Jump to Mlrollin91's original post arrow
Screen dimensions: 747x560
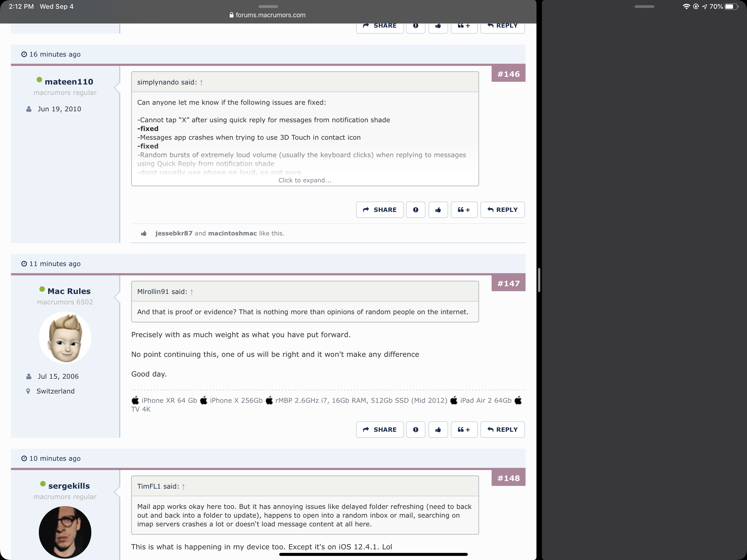[x=191, y=292]
